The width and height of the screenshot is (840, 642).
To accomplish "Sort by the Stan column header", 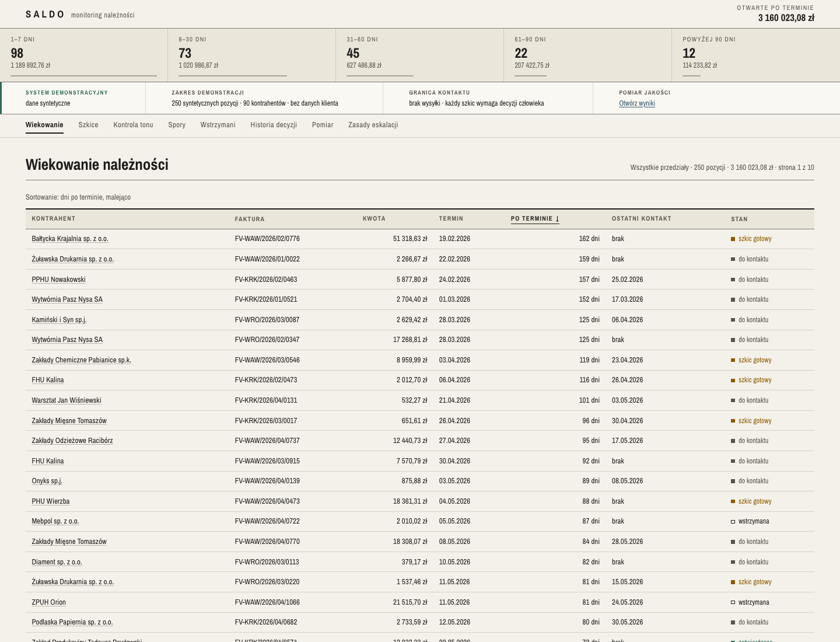I will tap(739, 219).
